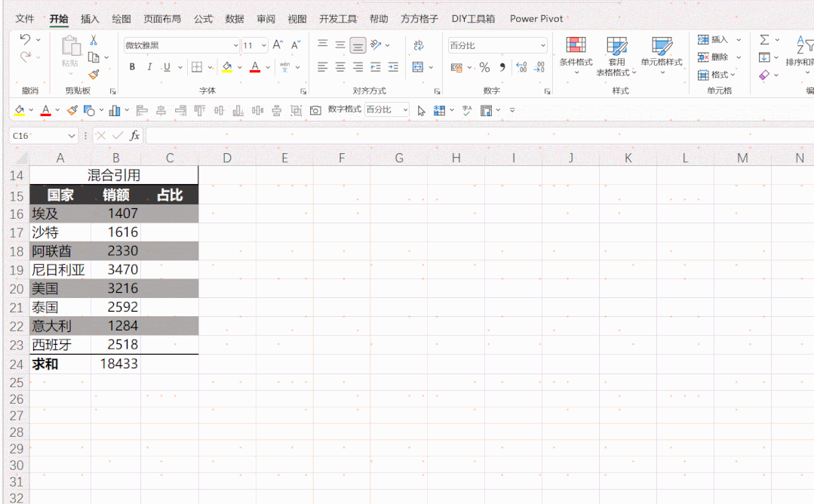Click the Increase font size icon
This screenshot has height=504, width=814.
[x=278, y=45]
